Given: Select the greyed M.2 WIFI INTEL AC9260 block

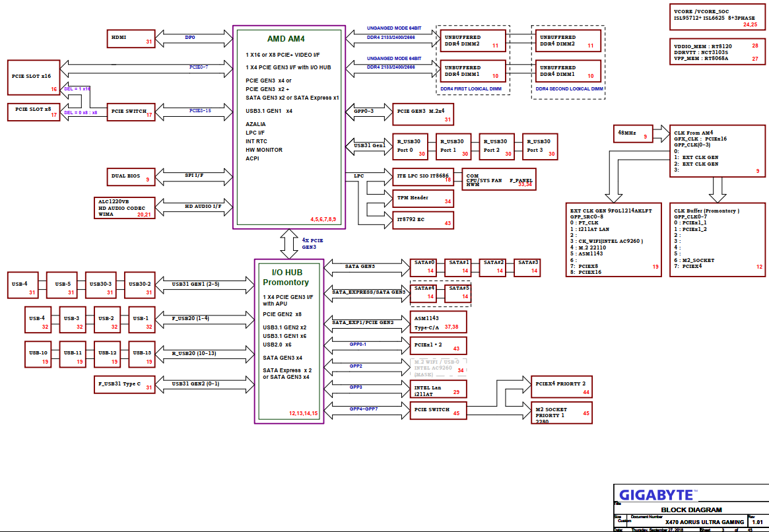Looking at the screenshot, I should pyautogui.click(x=438, y=367).
